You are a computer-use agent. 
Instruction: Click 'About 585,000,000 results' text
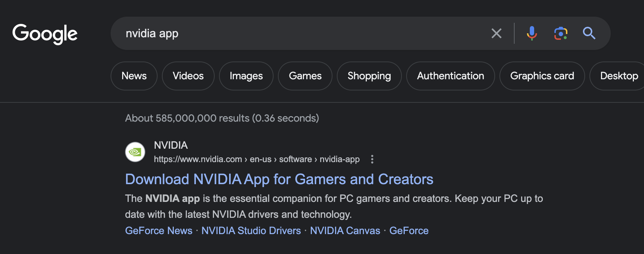(187, 118)
